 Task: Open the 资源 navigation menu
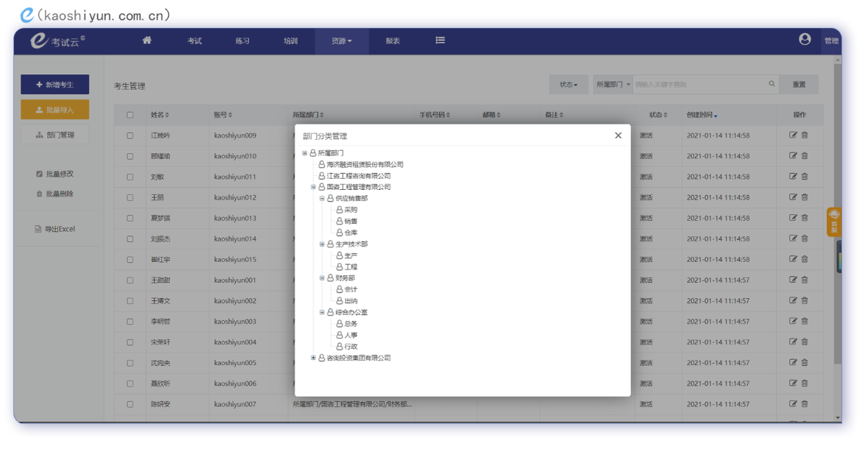(x=341, y=41)
